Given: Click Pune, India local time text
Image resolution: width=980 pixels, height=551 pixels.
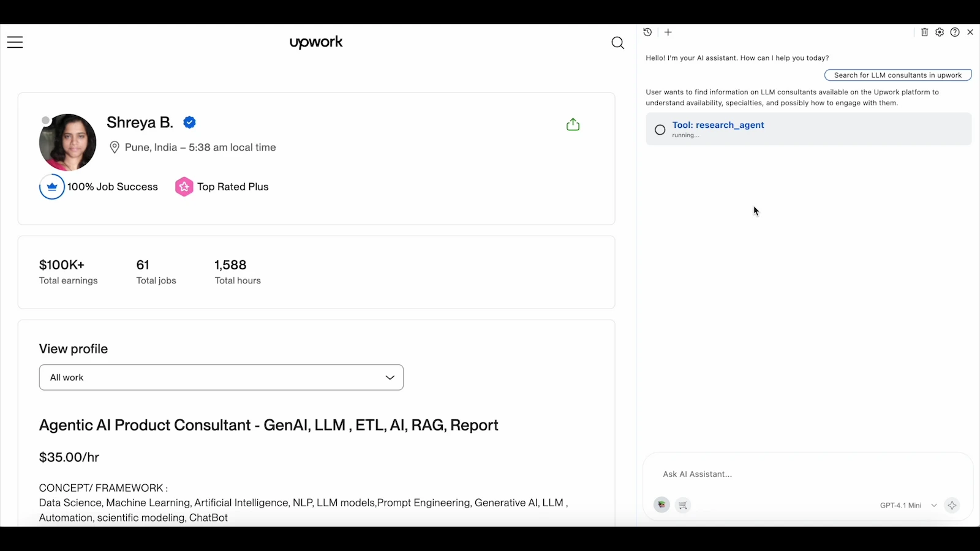Looking at the screenshot, I should 200,148.
